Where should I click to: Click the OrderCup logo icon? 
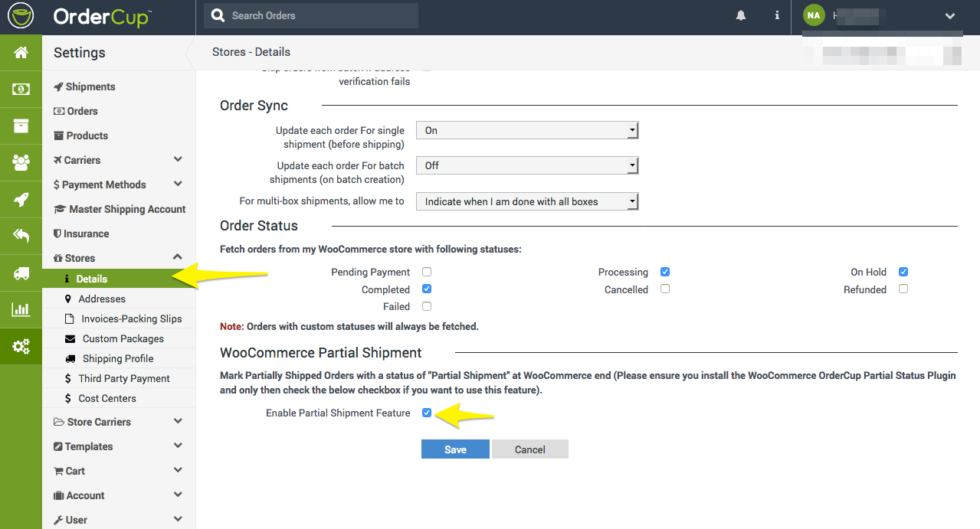point(21,15)
